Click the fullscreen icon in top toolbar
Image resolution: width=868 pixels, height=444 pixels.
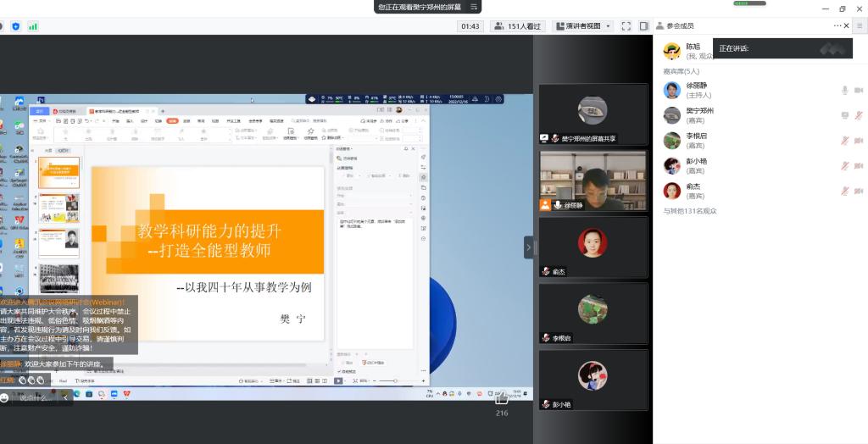626,26
